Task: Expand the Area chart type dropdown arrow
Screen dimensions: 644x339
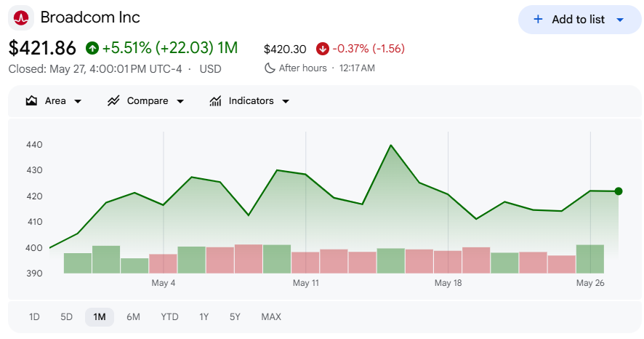Action: [78, 101]
